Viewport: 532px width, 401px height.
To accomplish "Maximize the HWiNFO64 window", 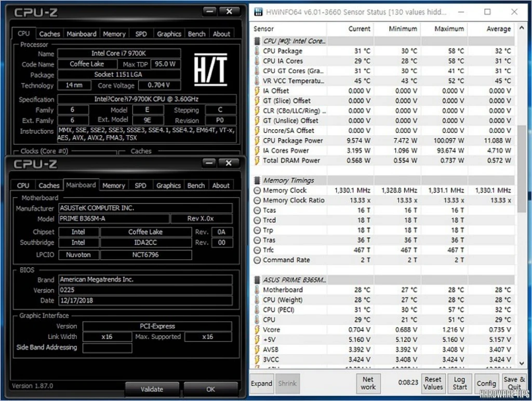I will 487,12.
